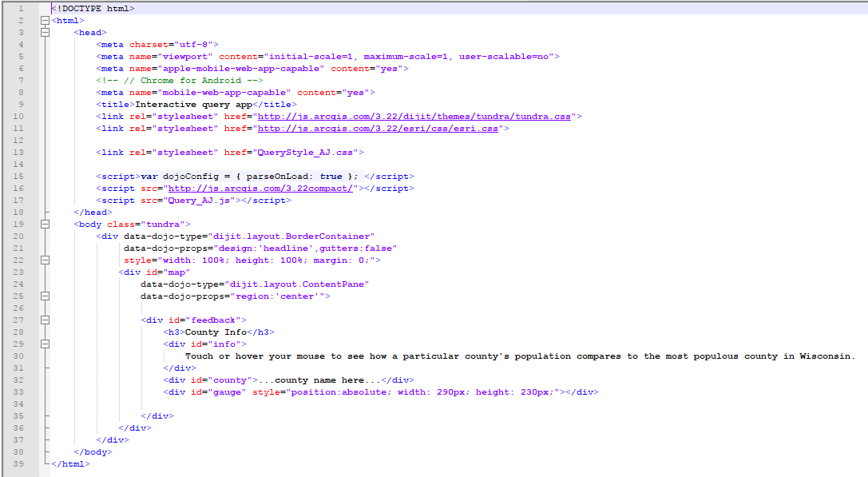Collapse the map div fold marker on line 25
Image resolution: width=868 pixels, height=477 pixels.
pos(45,296)
